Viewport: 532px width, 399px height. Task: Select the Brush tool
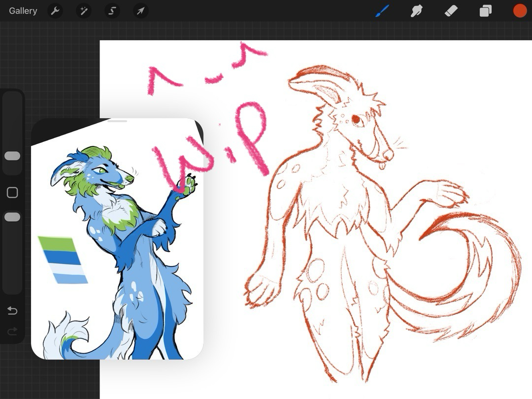(x=382, y=11)
